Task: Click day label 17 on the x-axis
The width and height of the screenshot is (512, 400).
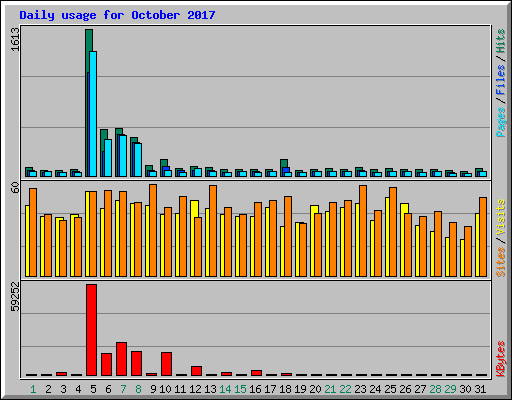Action: pos(270,389)
